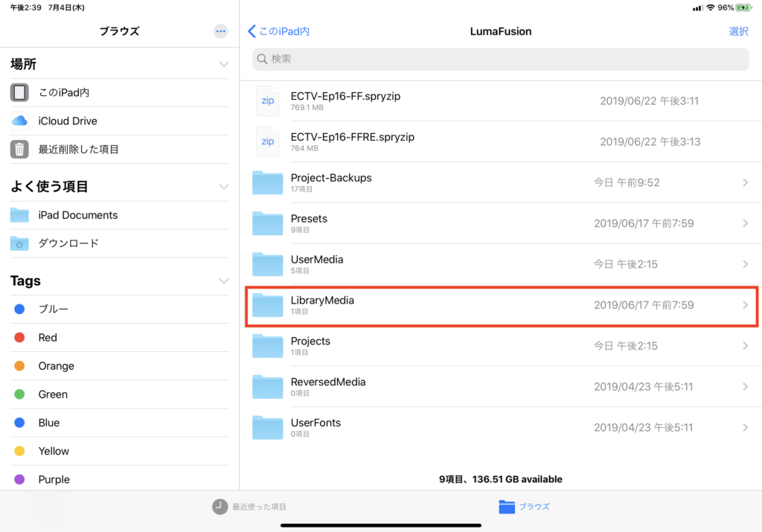Open the more options ellipsis button
This screenshot has width=762, height=532.
tap(220, 31)
